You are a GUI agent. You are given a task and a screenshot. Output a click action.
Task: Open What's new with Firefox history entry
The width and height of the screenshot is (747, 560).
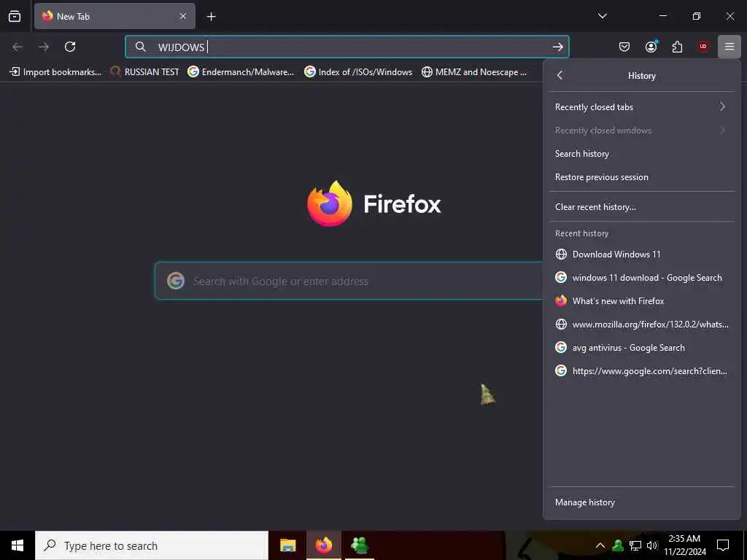[x=642, y=301]
